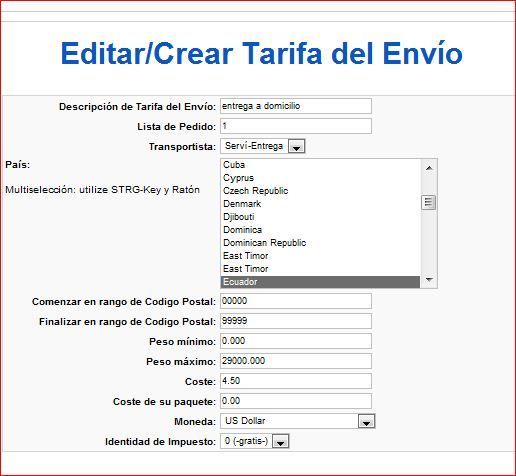Screen dimensions: 516x476
Task: Pick Dominican Republic in the list
Action: point(320,243)
